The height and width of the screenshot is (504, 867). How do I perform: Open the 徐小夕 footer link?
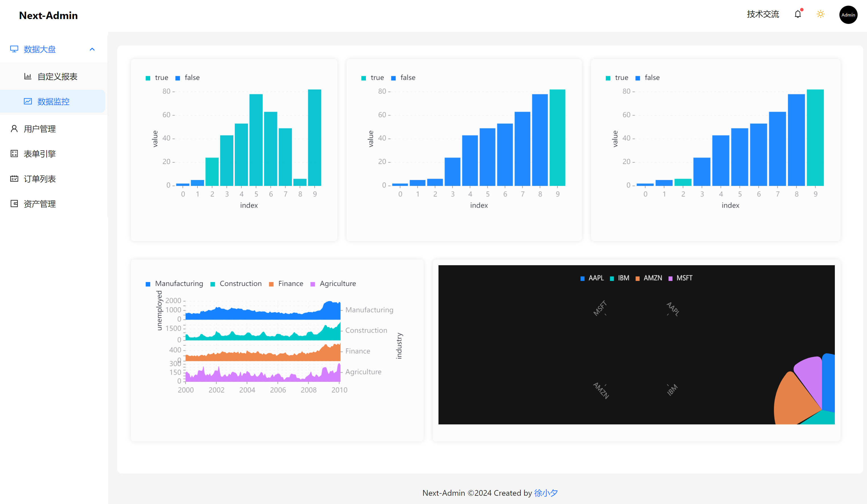(x=546, y=493)
